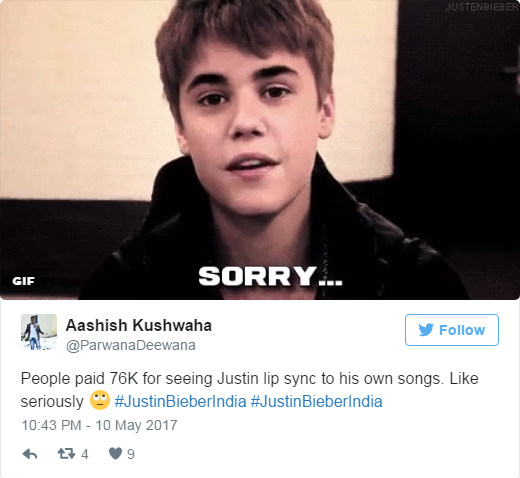Click the Twitter bird icon in Follow button
This screenshot has height=478, width=520.
click(x=426, y=330)
